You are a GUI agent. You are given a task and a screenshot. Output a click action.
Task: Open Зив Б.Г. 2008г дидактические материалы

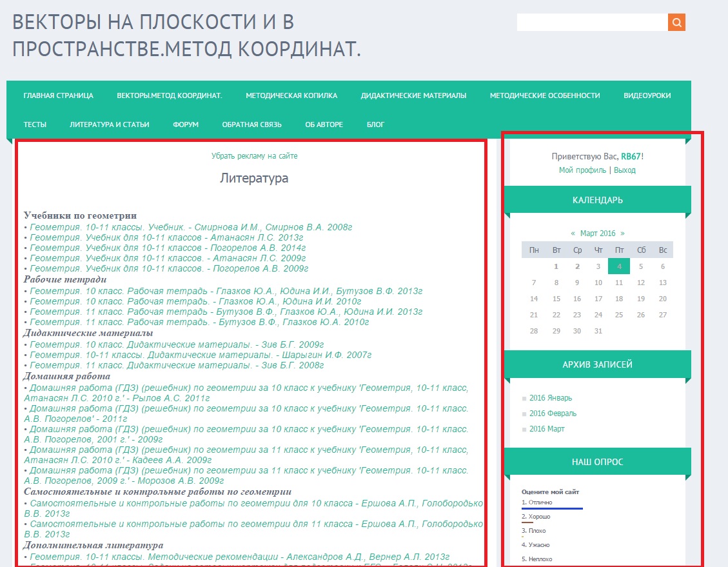(x=177, y=366)
